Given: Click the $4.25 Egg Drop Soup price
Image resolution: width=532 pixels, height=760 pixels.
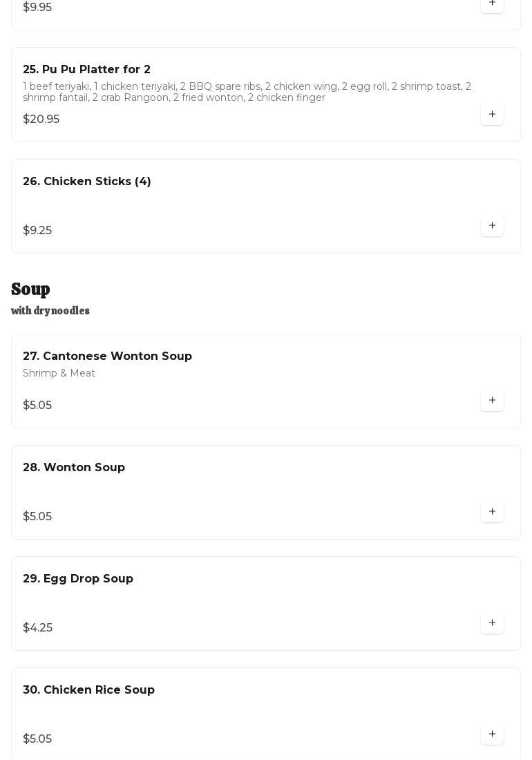Looking at the screenshot, I should pyautogui.click(x=37, y=628).
